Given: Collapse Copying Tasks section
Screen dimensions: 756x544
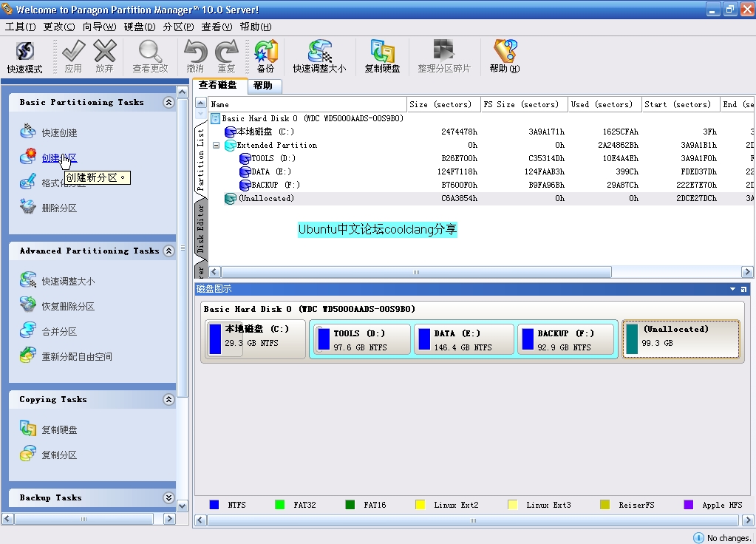Looking at the screenshot, I should pyautogui.click(x=168, y=399).
